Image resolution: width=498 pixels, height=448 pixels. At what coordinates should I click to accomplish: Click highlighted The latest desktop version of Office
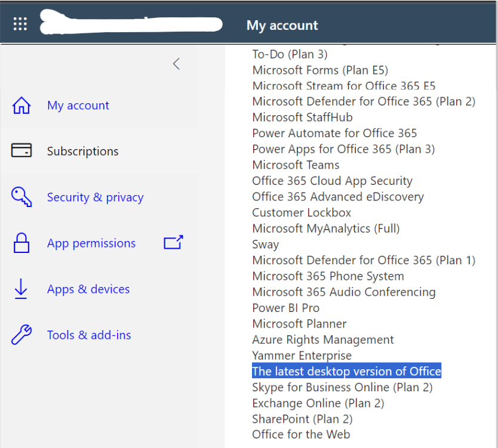pos(346,371)
